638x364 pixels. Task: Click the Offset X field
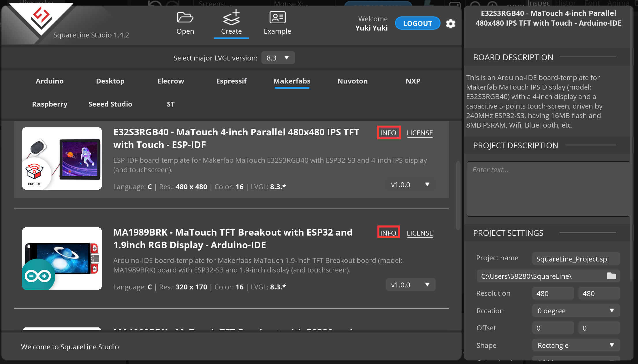pyautogui.click(x=553, y=328)
